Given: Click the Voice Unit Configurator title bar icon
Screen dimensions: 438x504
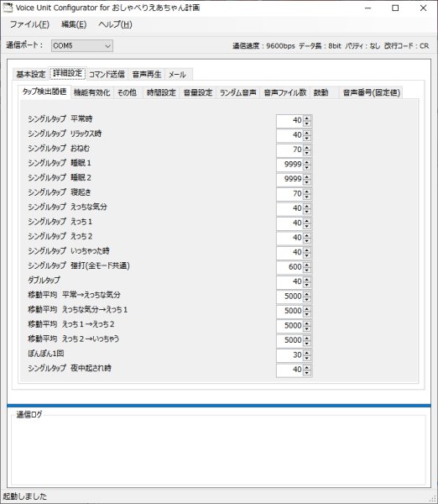Looking at the screenshot, I should pos(8,8).
